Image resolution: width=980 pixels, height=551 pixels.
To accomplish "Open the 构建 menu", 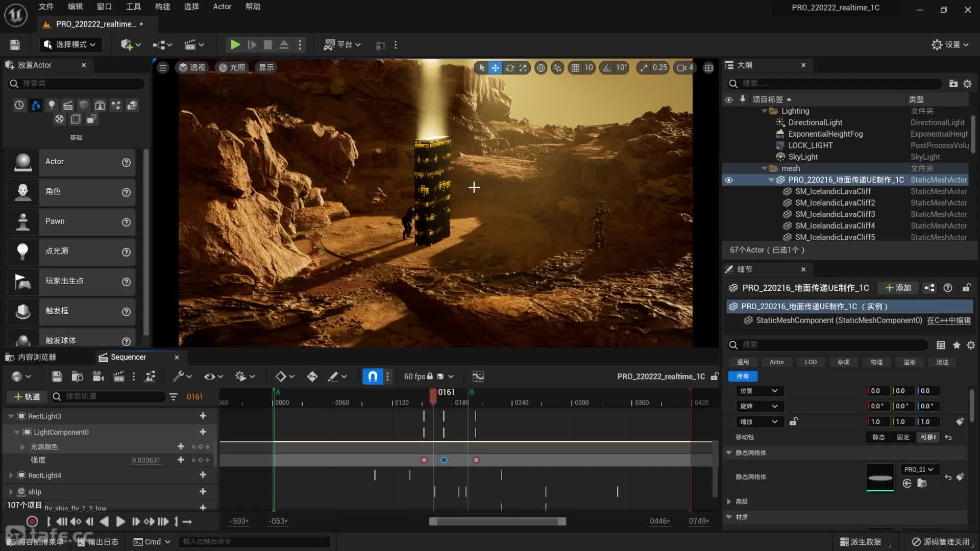I will click(x=162, y=7).
